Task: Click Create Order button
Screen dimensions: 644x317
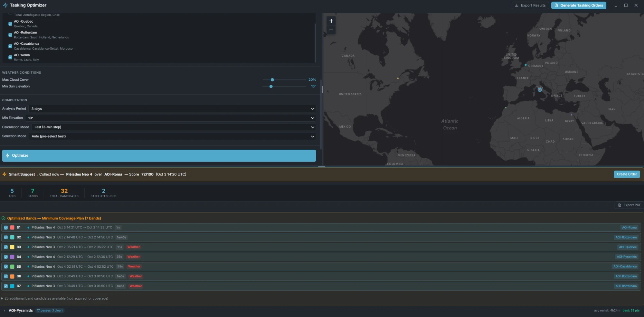Action: pos(627,174)
